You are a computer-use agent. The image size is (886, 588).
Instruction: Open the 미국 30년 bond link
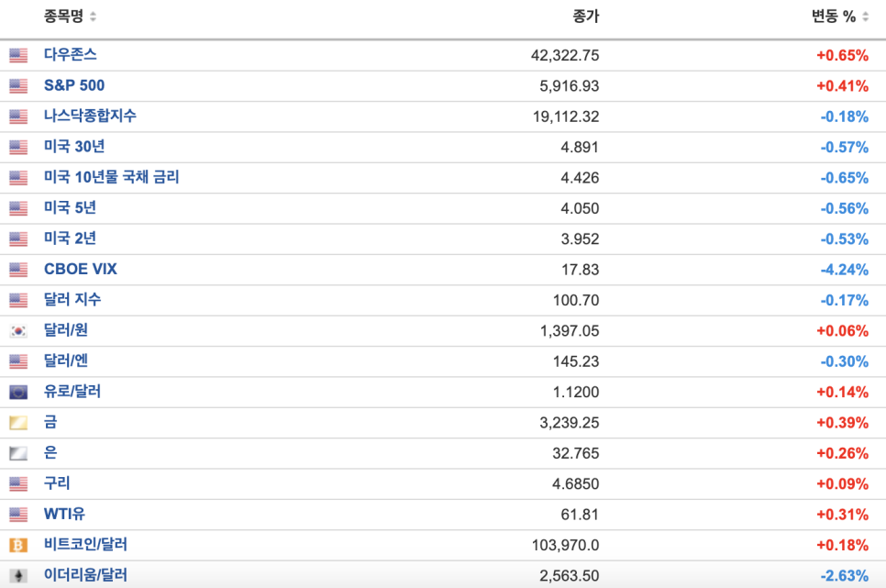(74, 147)
